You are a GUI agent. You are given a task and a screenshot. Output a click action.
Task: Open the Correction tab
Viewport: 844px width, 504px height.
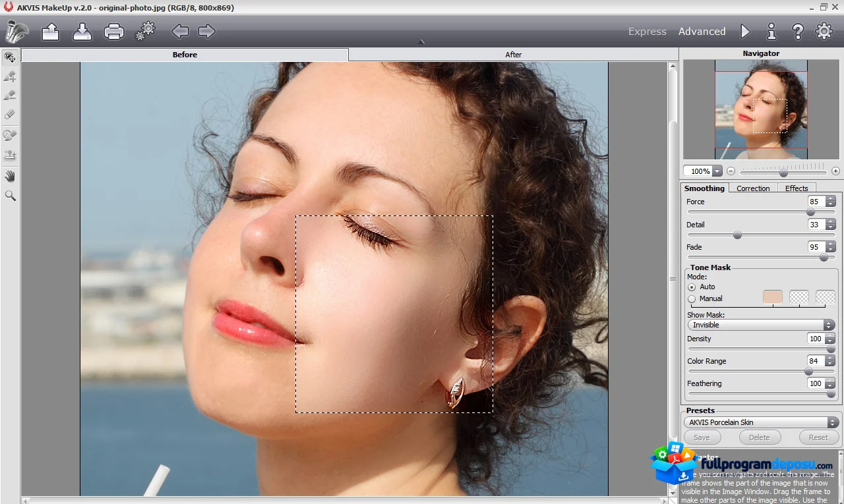coord(753,188)
